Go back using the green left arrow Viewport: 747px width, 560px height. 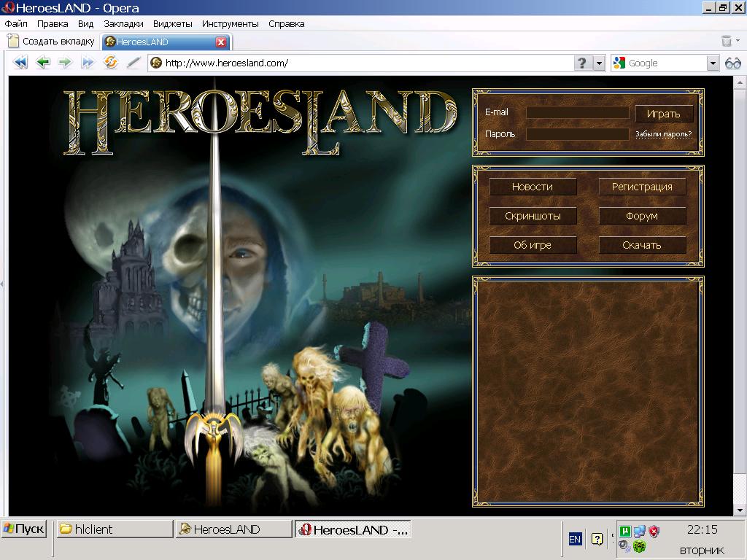click(43, 63)
